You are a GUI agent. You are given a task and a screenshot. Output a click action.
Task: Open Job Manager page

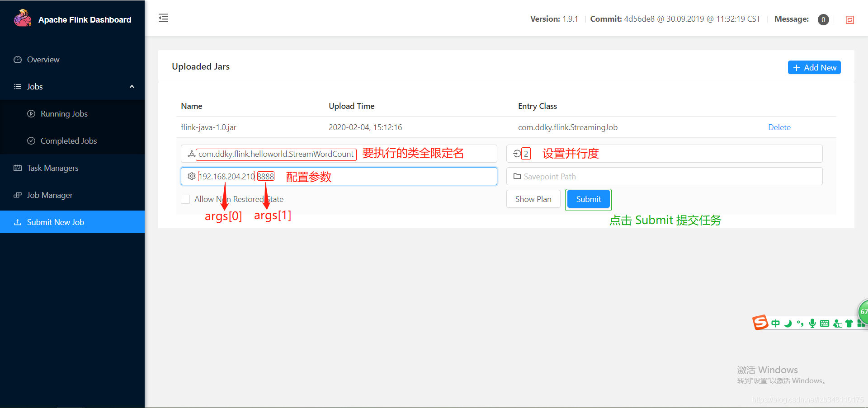[72, 195]
